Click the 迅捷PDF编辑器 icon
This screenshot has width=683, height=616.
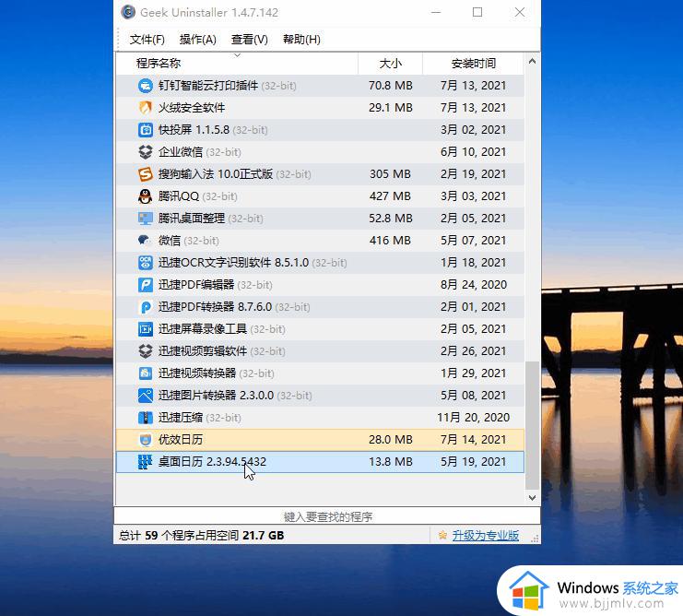coord(145,285)
